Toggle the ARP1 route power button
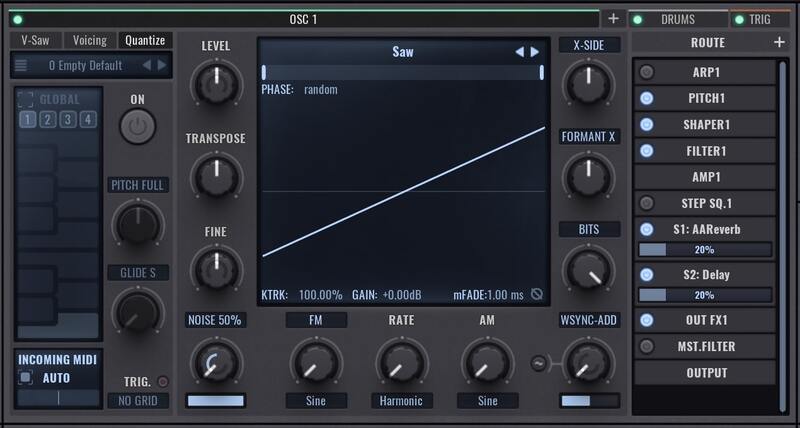 [x=646, y=72]
